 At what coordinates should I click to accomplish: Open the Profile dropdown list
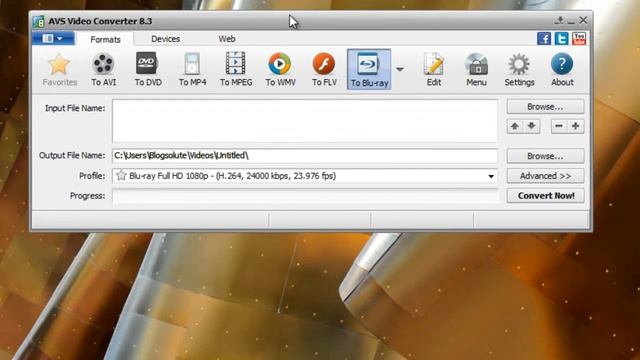pos(491,176)
